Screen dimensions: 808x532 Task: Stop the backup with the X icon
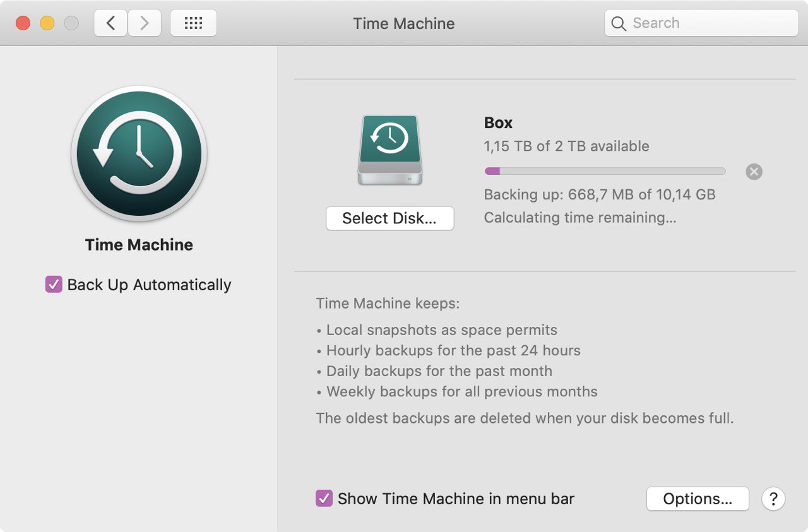pos(754,171)
